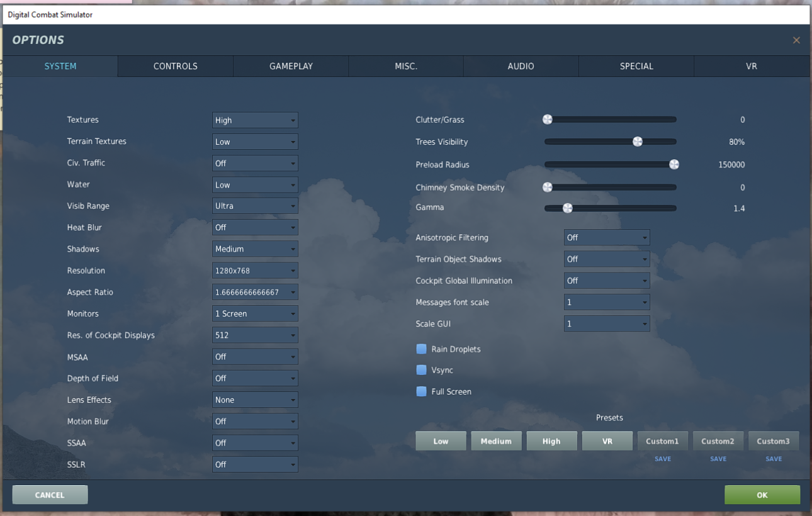Click SAVE under Custom3
This screenshot has width=812, height=516.
[x=774, y=459]
